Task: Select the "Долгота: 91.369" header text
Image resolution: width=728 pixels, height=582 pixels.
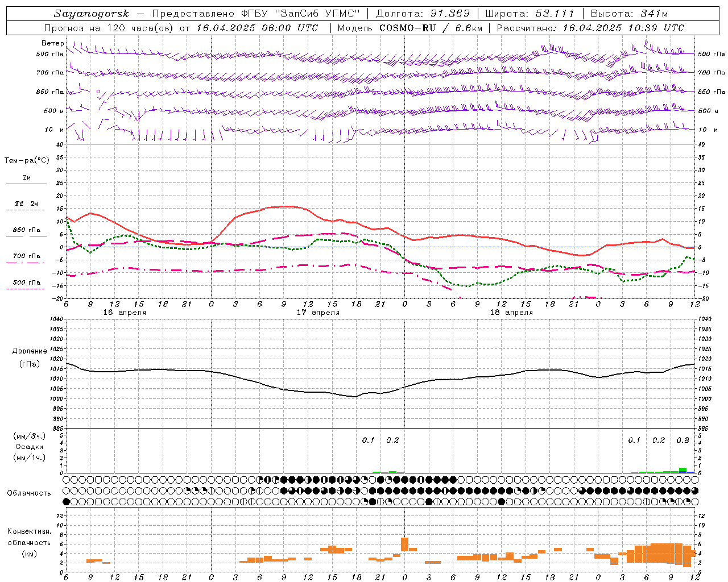Action: click(423, 14)
